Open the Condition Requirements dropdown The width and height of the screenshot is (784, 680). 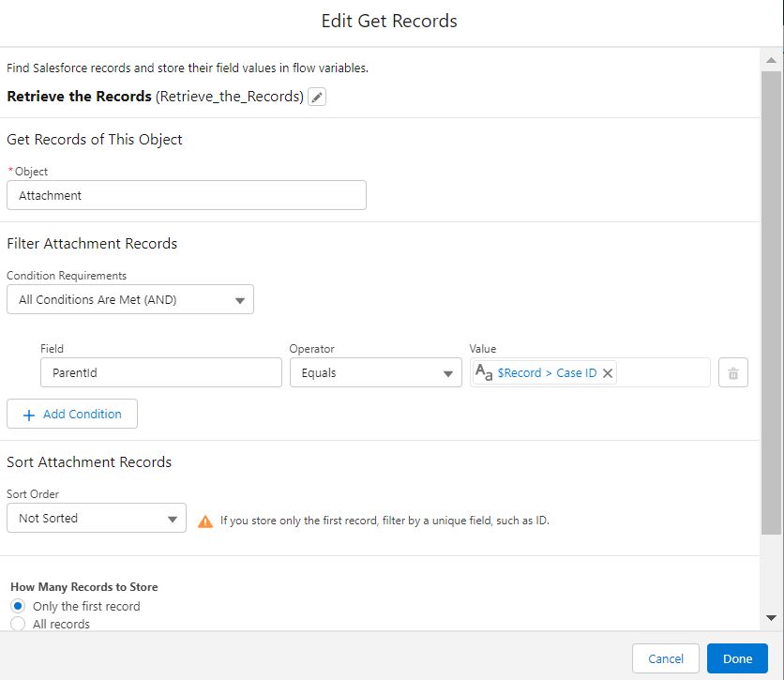130,300
